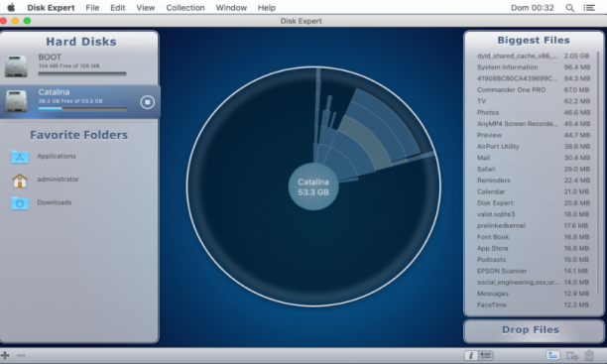Screen dimensions: 607x364
Task: Select Commander One PRO file entry
Action: click(534, 90)
